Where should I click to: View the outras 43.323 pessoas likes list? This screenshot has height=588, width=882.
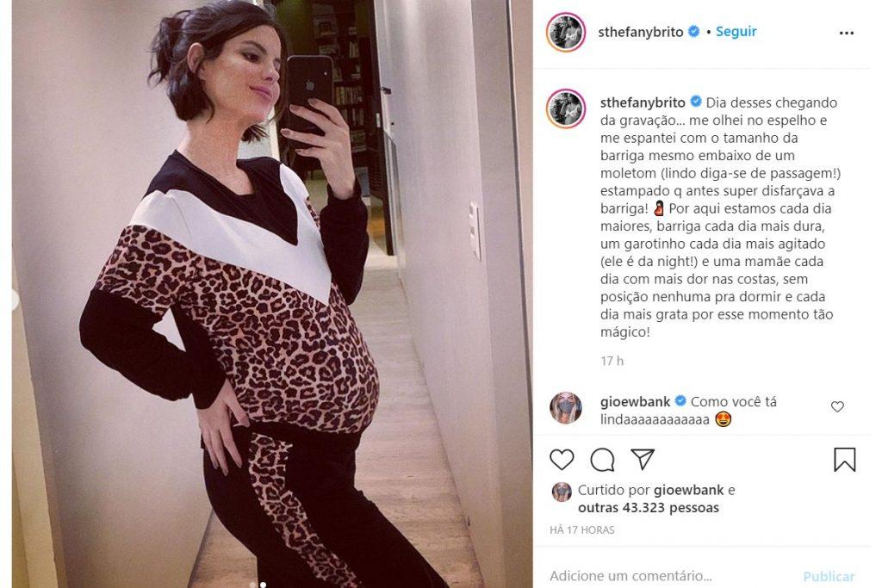click(x=649, y=508)
